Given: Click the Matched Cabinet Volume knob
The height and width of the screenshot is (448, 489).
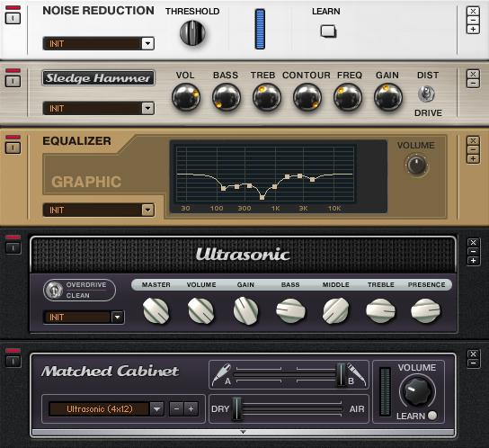Looking at the screenshot, I should pos(417,391).
